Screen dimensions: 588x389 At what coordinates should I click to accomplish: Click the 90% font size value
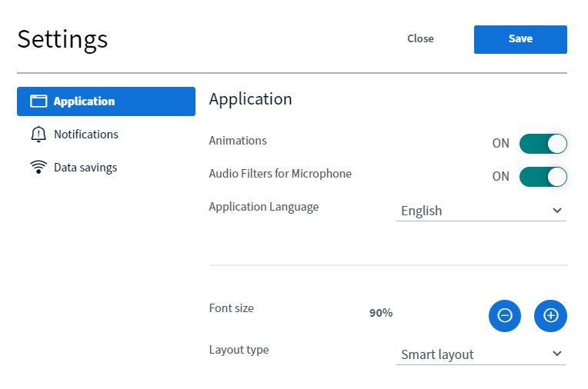pos(381,313)
